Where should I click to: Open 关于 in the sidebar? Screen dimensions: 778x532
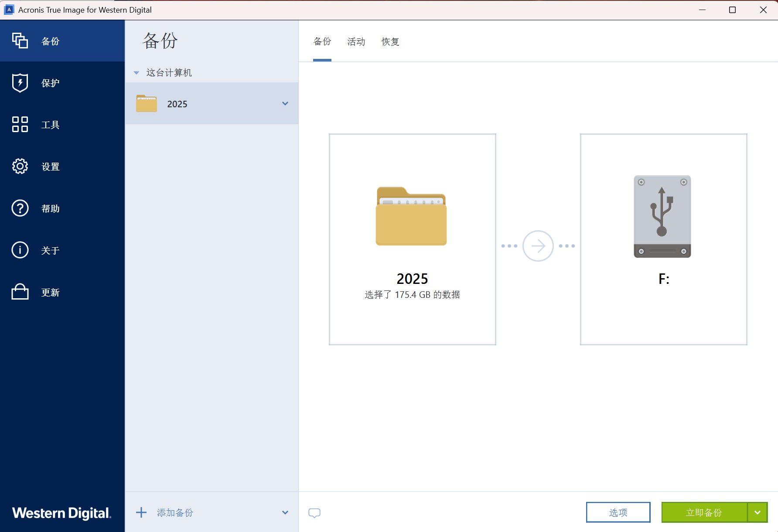pos(62,250)
